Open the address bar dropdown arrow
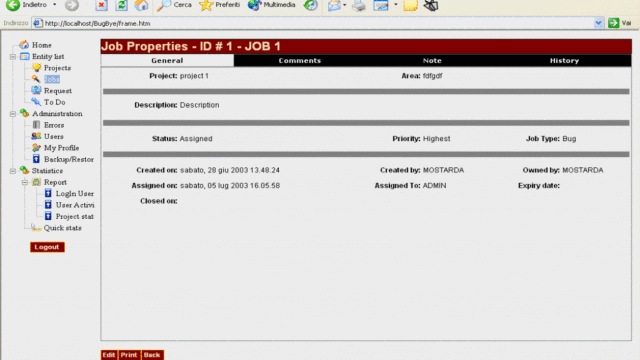Viewport: 640px width, 360px height. 598,23
